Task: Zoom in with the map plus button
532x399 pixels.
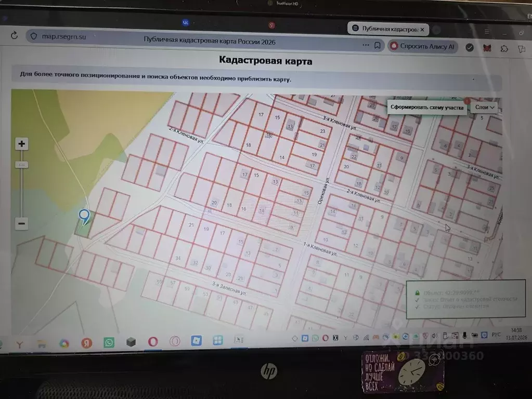Action: (x=21, y=144)
